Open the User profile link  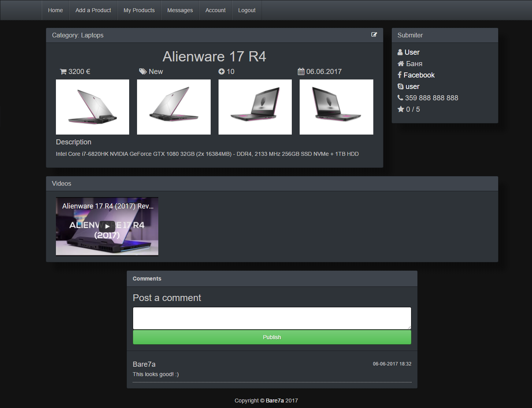click(412, 52)
